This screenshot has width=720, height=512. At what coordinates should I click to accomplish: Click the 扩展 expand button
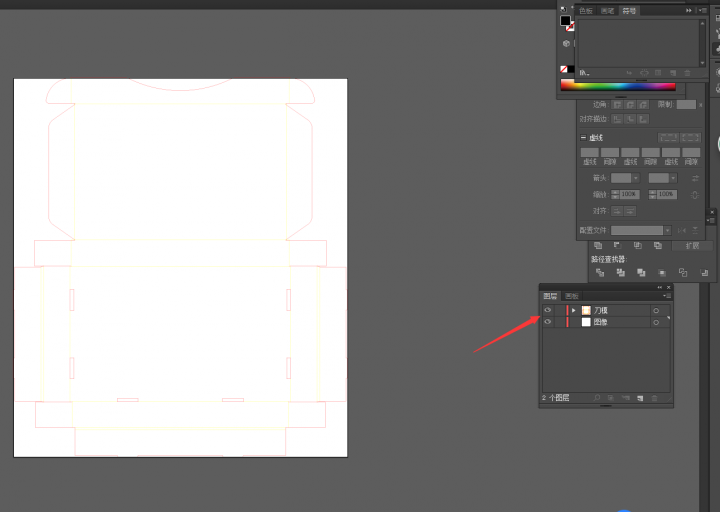point(692,245)
